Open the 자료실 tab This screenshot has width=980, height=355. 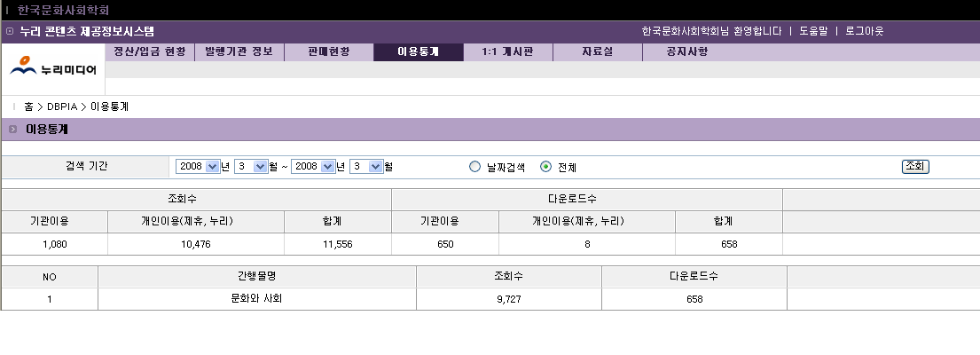pos(597,52)
